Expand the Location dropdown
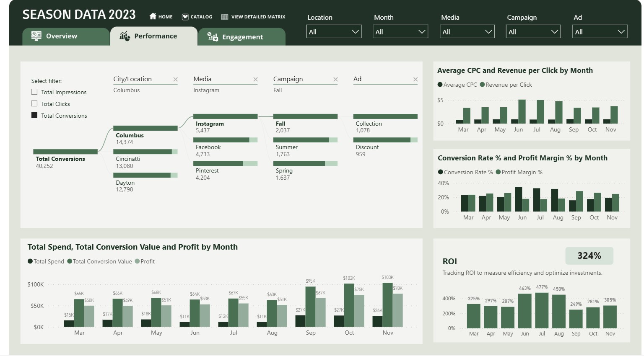 [x=334, y=32]
